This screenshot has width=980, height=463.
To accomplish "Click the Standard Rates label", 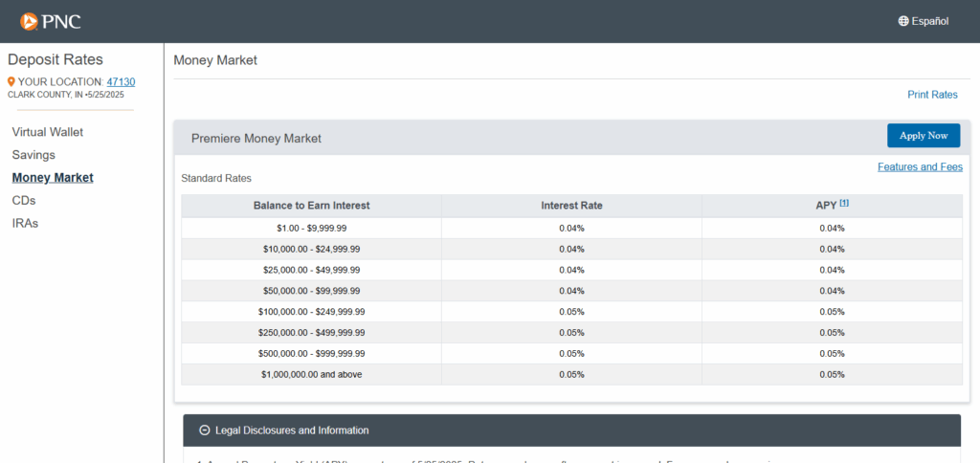I will pos(216,178).
